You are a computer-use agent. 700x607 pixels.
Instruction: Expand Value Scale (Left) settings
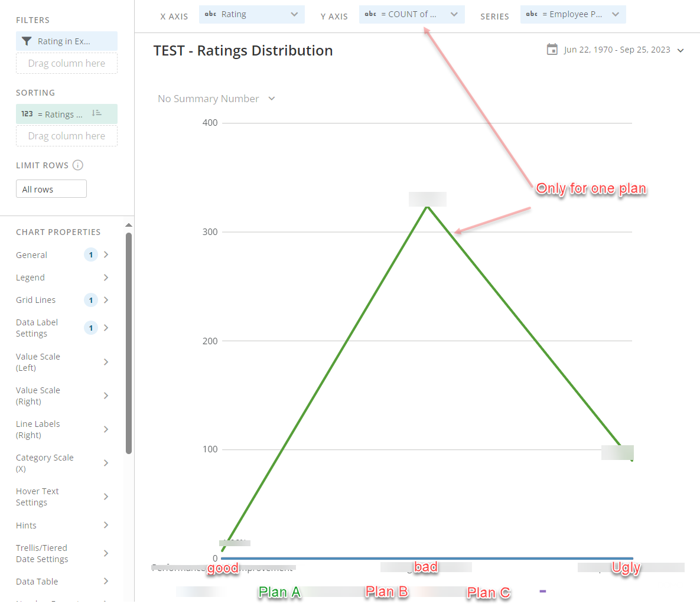[x=106, y=362]
